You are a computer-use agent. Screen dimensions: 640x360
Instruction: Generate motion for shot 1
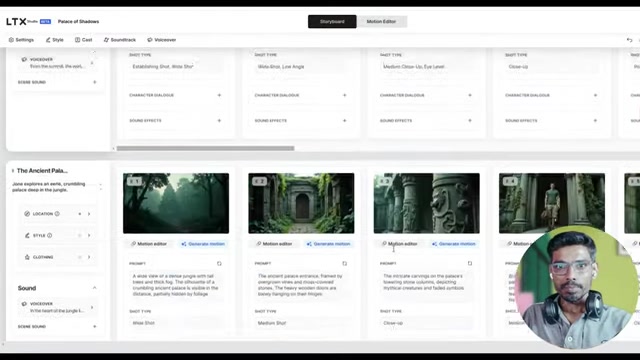coord(203,244)
